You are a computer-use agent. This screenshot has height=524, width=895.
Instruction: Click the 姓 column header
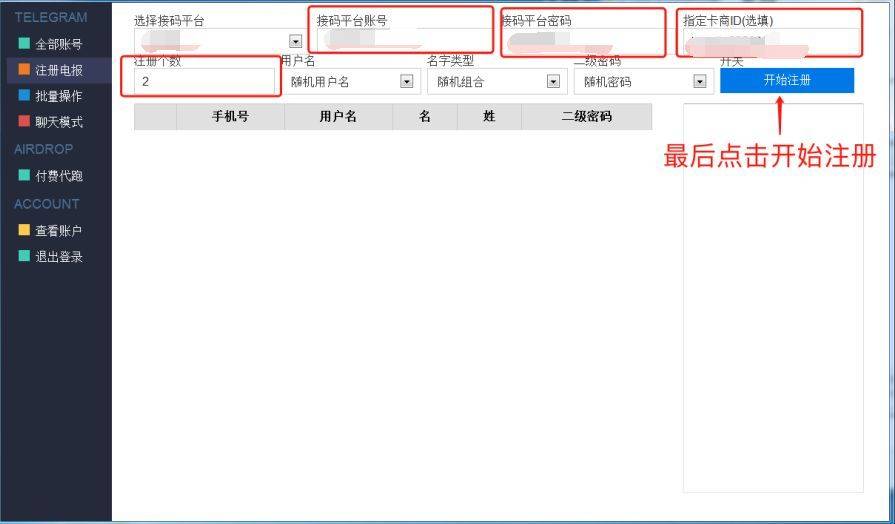tap(489, 116)
